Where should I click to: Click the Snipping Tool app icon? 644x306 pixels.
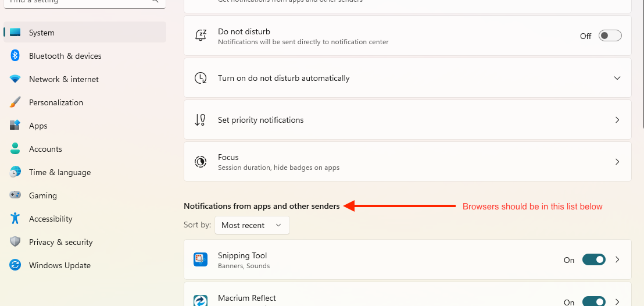(x=201, y=260)
